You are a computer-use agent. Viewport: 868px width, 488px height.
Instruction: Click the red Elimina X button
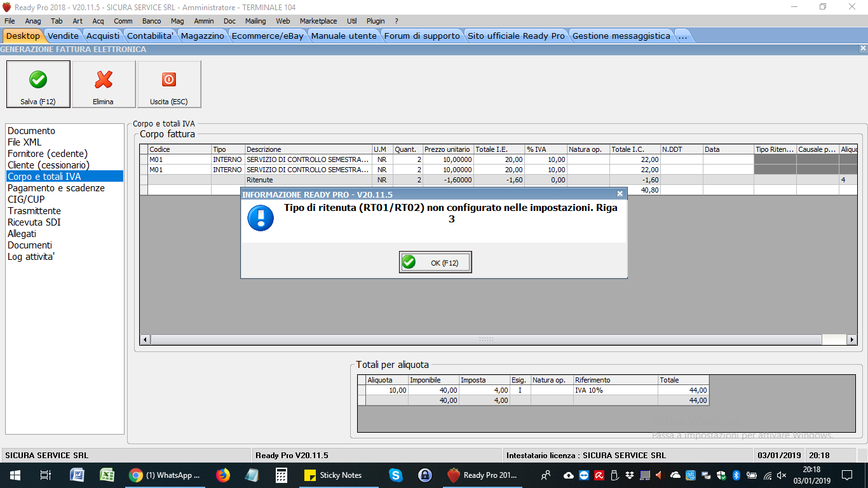coord(104,85)
